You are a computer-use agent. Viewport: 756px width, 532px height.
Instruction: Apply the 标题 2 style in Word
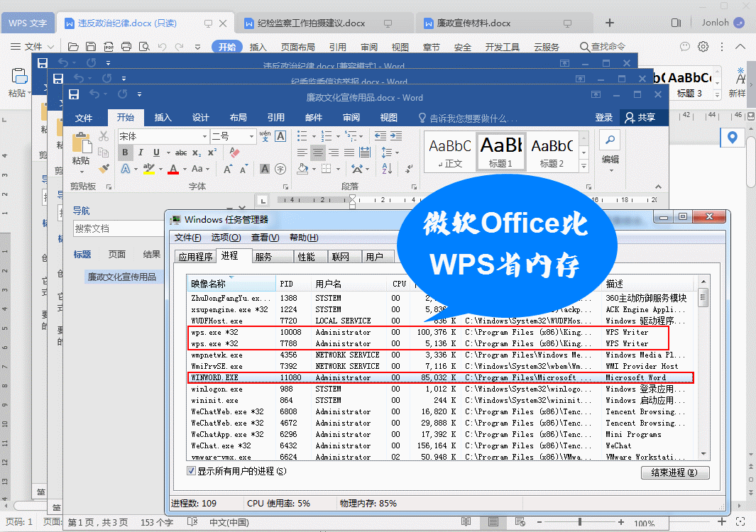[552, 152]
